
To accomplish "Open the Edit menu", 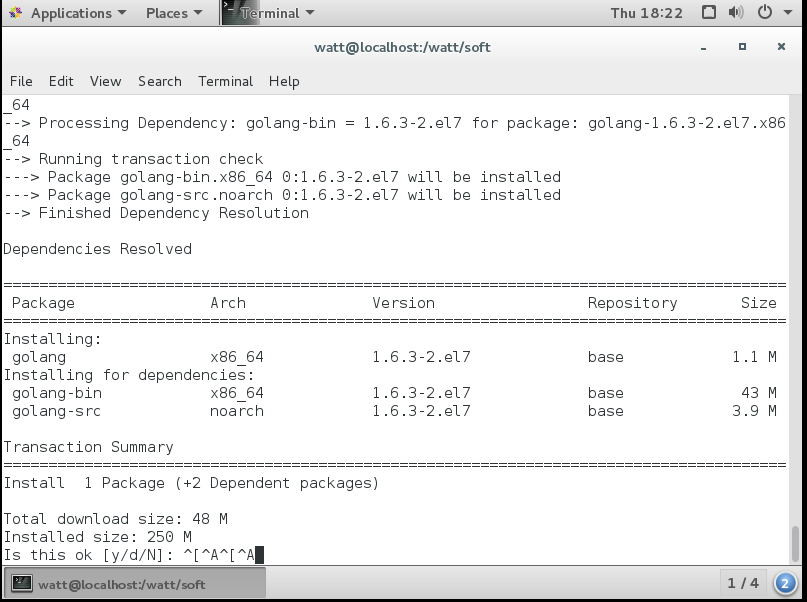I will coord(61,81).
